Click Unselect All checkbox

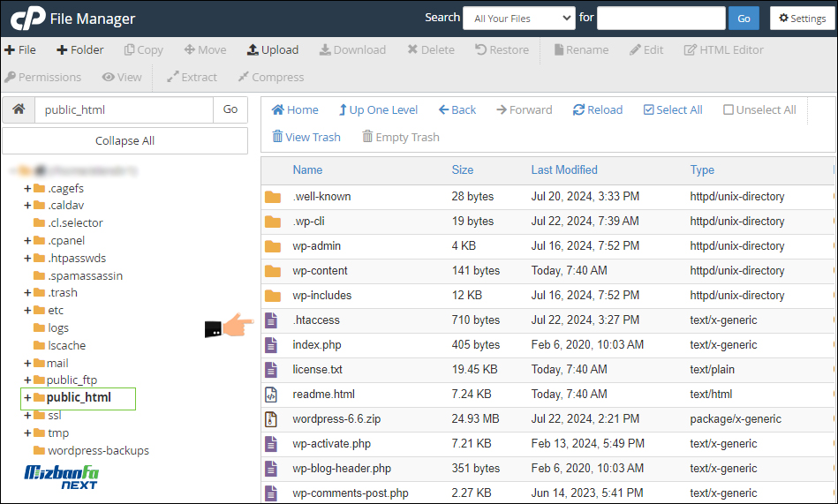tap(729, 109)
